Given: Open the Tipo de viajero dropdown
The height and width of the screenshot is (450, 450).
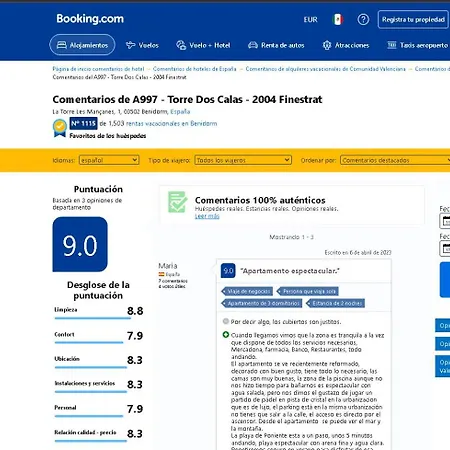Looking at the screenshot, I should (x=243, y=160).
